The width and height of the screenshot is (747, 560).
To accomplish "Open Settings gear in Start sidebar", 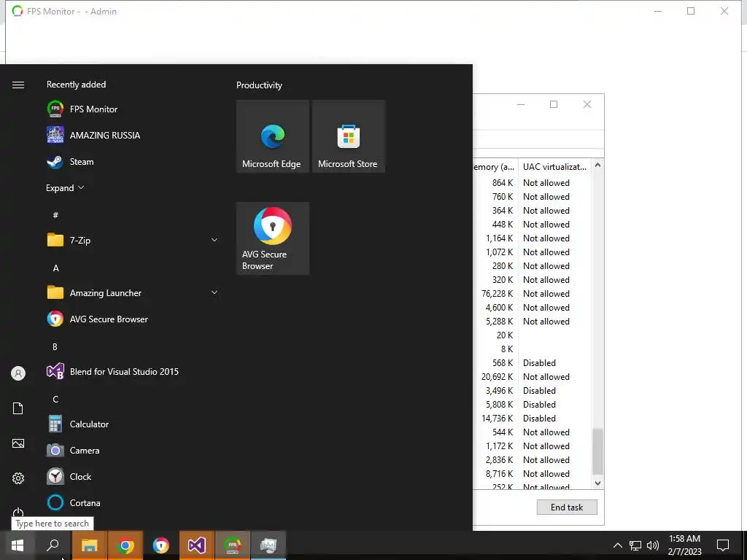I will (18, 478).
